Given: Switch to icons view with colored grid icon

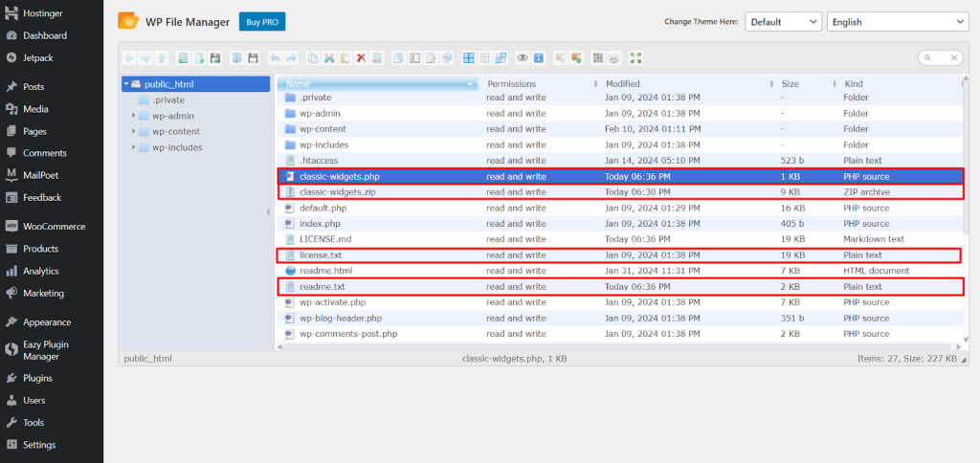Looking at the screenshot, I should click(x=597, y=58).
